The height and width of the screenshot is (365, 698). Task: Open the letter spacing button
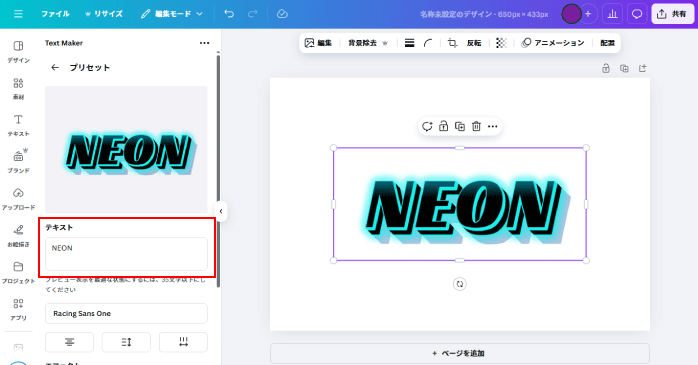point(183,342)
